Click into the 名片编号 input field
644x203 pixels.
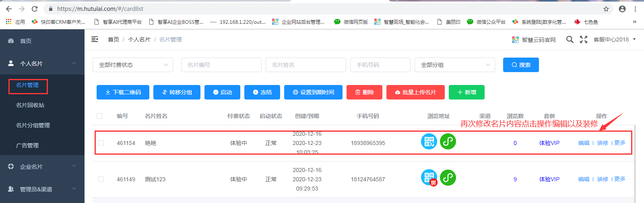(221, 65)
